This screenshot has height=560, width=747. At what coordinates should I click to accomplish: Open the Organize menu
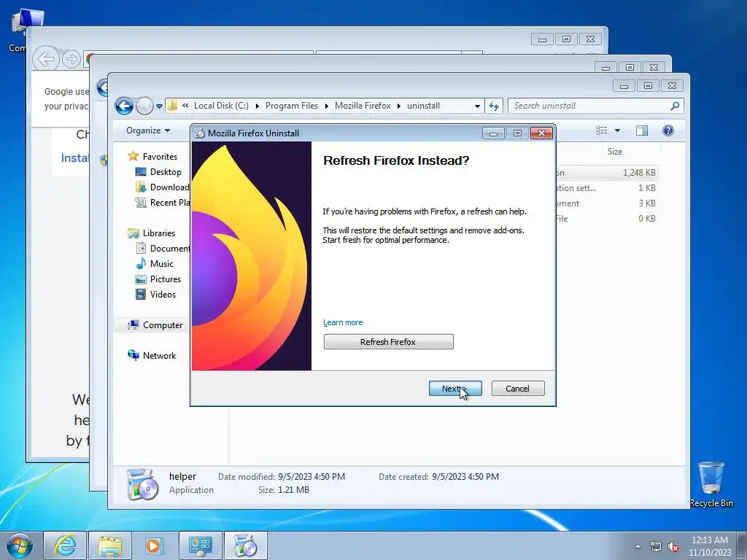click(x=147, y=131)
